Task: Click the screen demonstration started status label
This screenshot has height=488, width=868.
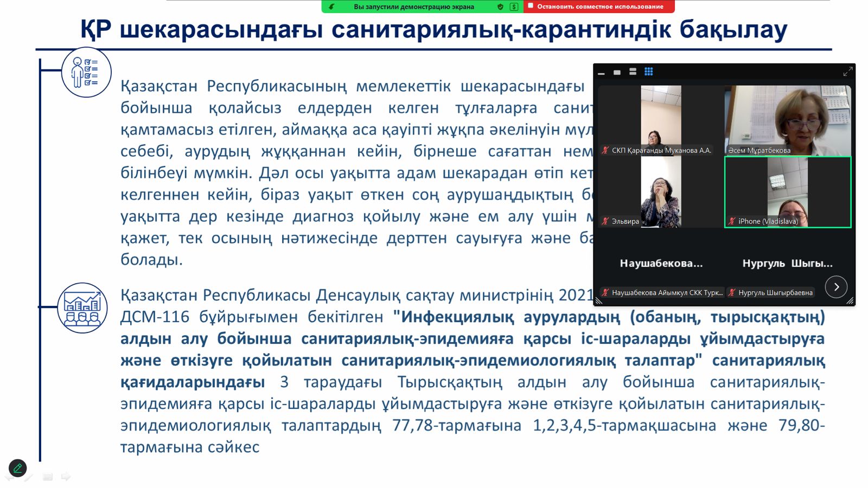Action: coord(413,7)
